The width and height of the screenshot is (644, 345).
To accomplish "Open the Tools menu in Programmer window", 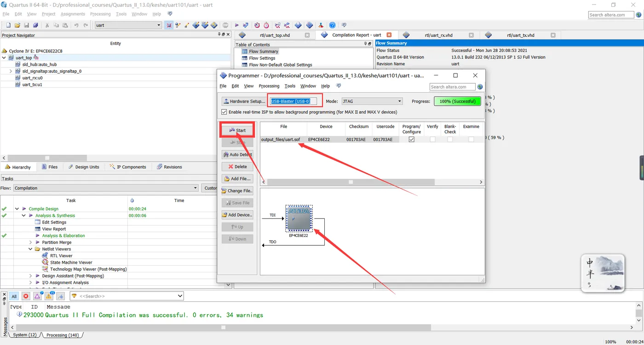I will tap(290, 86).
